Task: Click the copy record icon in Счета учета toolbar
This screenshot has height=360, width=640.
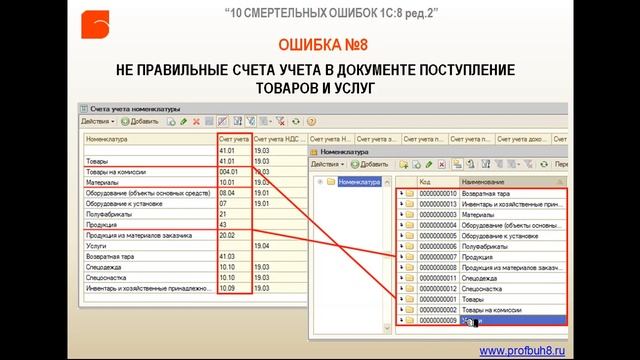Action: point(171,121)
